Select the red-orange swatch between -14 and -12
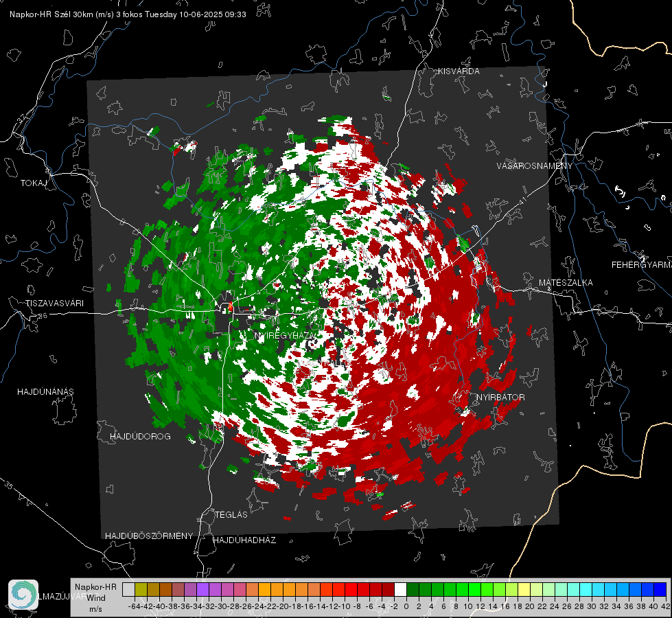This screenshot has height=618, width=672. [326, 589]
